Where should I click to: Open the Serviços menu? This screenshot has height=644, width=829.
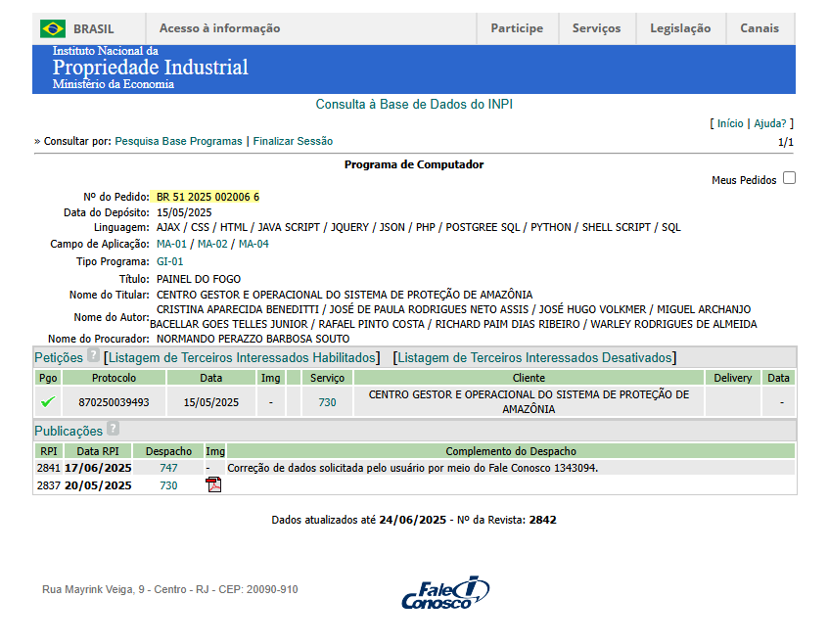(x=596, y=28)
